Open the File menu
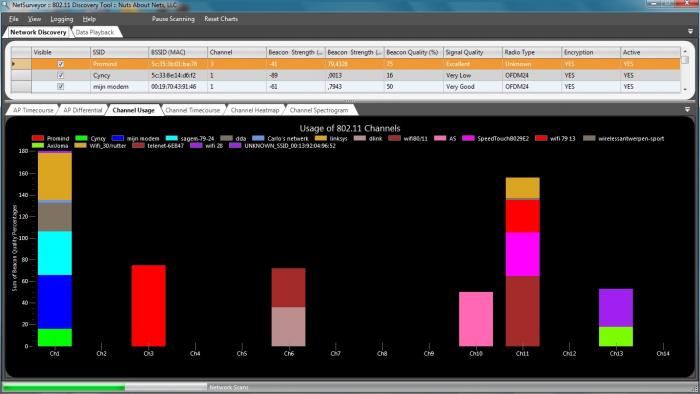Image resolution: width=700 pixels, height=394 pixels. pyautogui.click(x=14, y=19)
